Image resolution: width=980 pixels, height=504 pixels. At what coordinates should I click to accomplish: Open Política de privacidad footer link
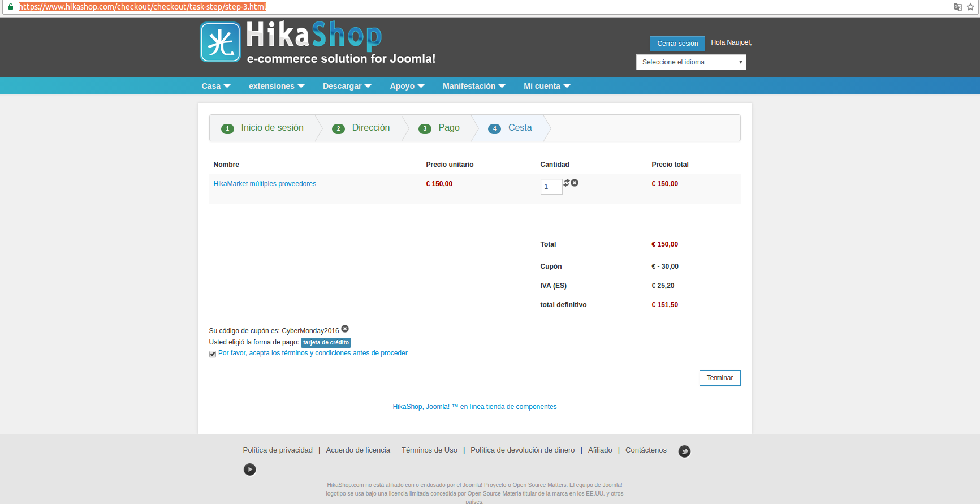point(278,450)
